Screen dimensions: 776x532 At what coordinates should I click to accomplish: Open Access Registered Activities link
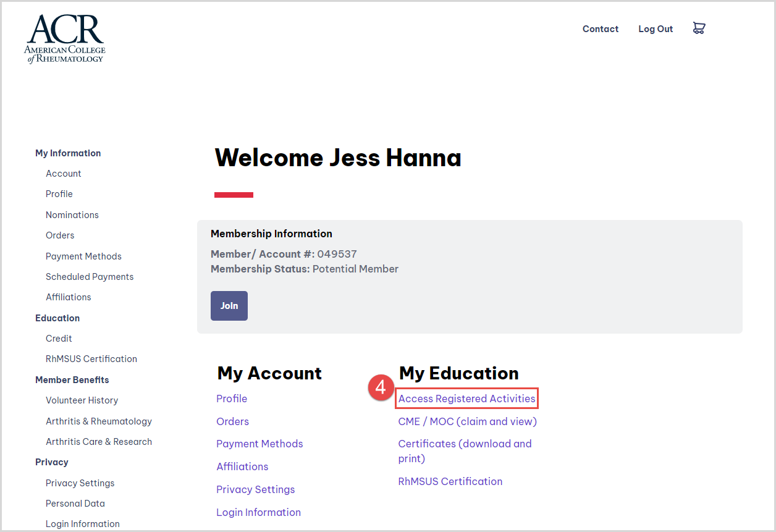click(x=467, y=399)
